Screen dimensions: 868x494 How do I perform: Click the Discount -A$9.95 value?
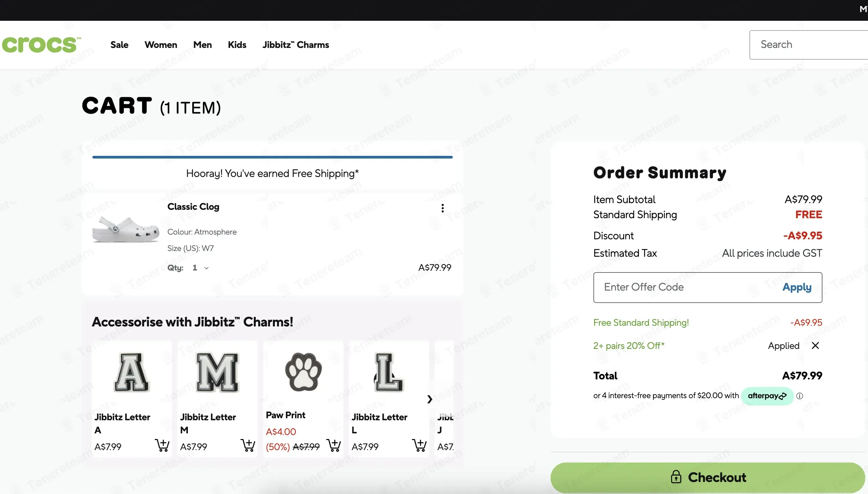pos(803,236)
